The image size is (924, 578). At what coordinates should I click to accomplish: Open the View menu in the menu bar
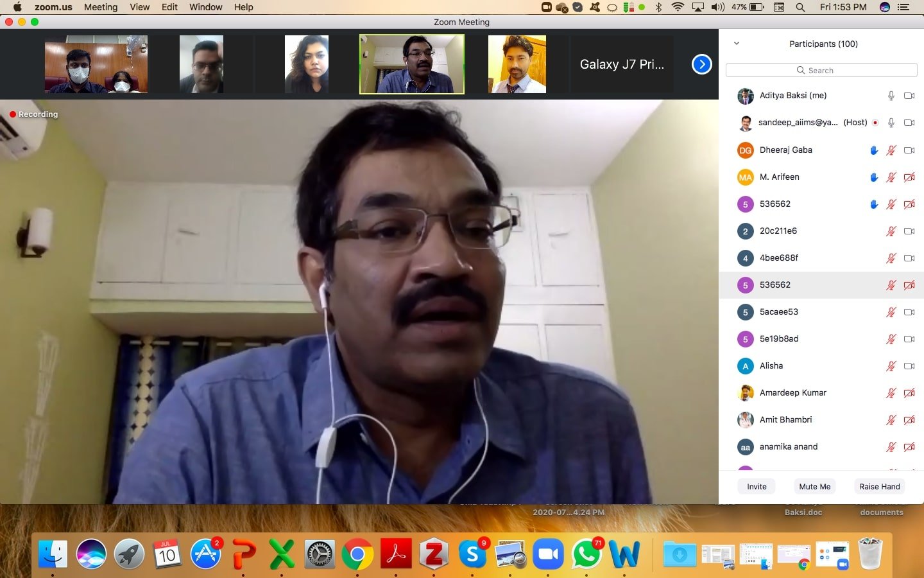pos(139,7)
